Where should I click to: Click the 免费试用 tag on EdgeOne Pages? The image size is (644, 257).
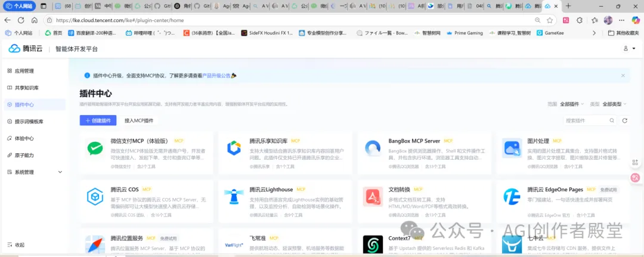608,190
